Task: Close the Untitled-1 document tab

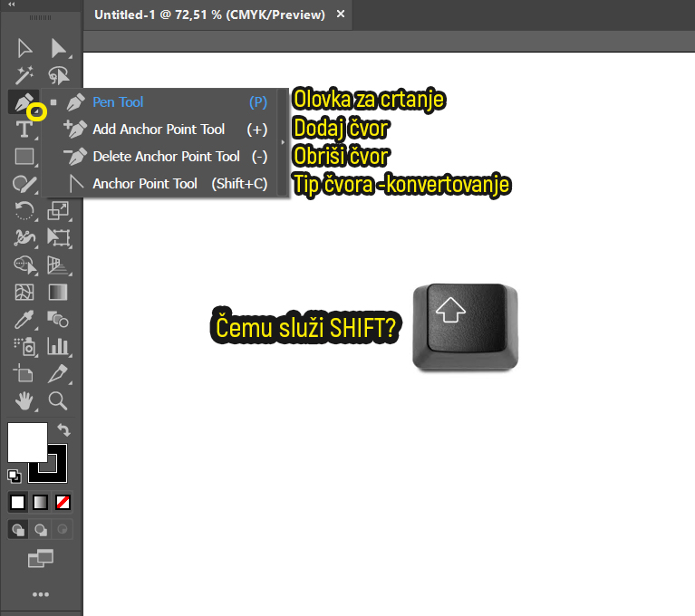Action: point(341,14)
